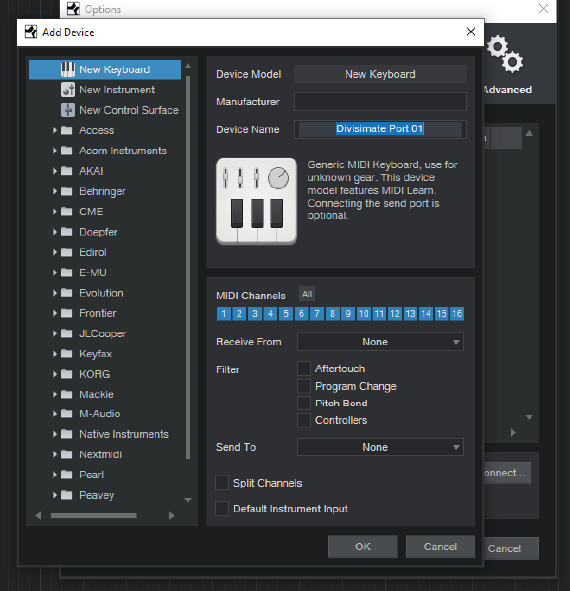Open the Send To dropdown
The image size is (570, 591).
point(380,447)
